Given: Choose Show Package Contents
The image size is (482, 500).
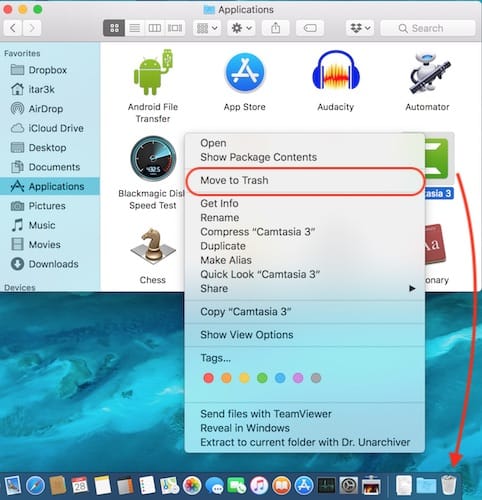Looking at the screenshot, I should pos(305,157).
